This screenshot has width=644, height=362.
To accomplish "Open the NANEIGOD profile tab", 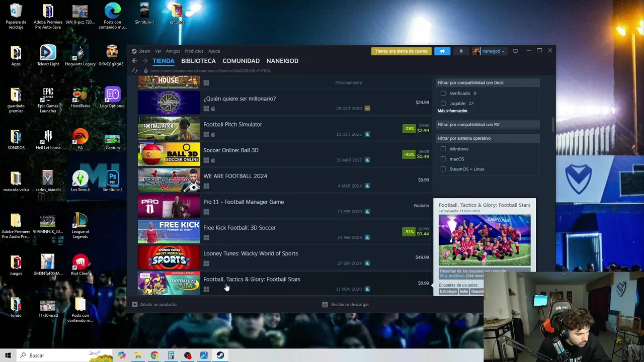I will [x=282, y=61].
